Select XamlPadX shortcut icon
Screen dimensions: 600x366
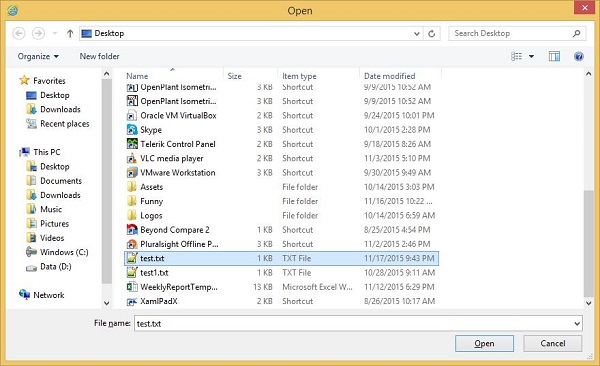coord(132,301)
